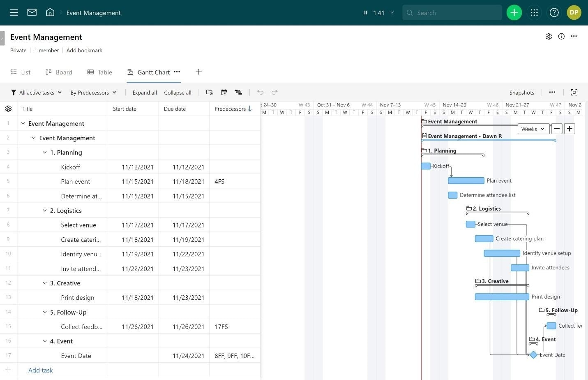588x380 pixels.
Task: Click the Redo arrow in the Gantt toolbar
Action: tap(274, 92)
